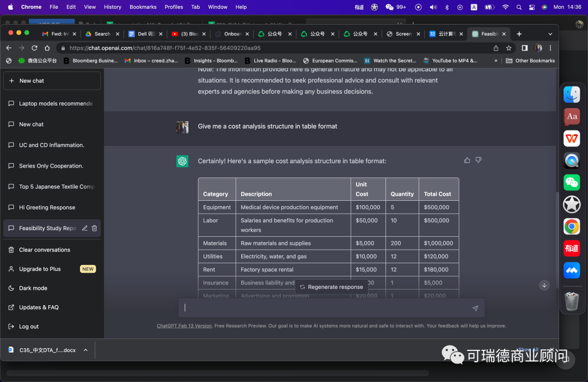Open the home page with the Chrome home icon
Screen dimensions: 588x382
[x=47, y=48]
